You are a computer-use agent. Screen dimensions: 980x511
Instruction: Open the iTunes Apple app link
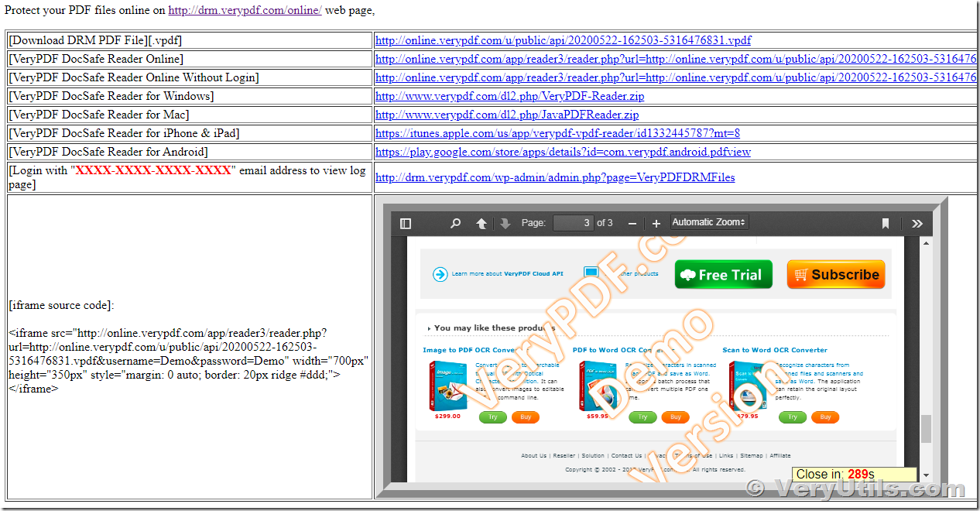click(557, 133)
